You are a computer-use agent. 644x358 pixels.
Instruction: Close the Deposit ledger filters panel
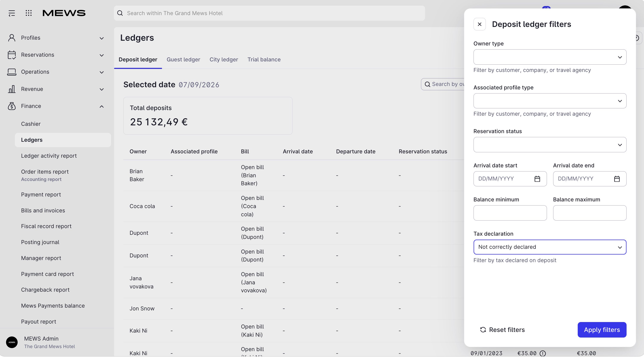(x=480, y=24)
